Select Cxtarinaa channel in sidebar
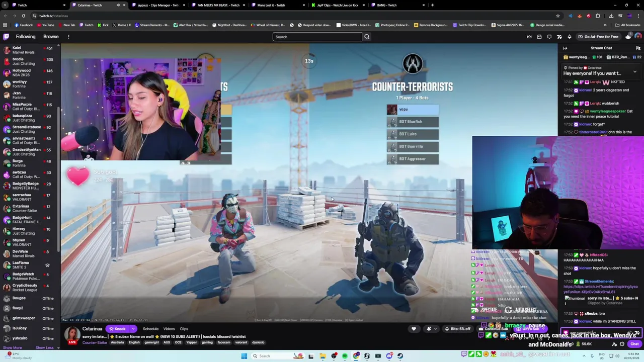 click(x=30, y=208)
